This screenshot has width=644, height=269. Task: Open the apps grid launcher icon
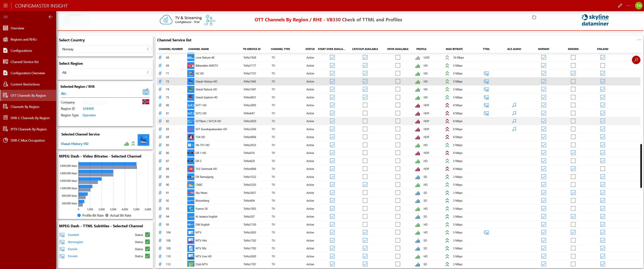coord(5,5)
